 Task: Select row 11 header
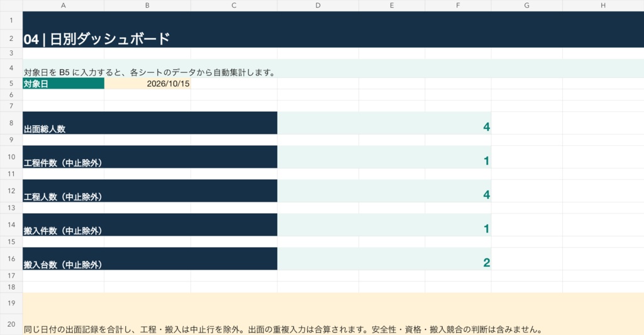[x=11, y=173]
